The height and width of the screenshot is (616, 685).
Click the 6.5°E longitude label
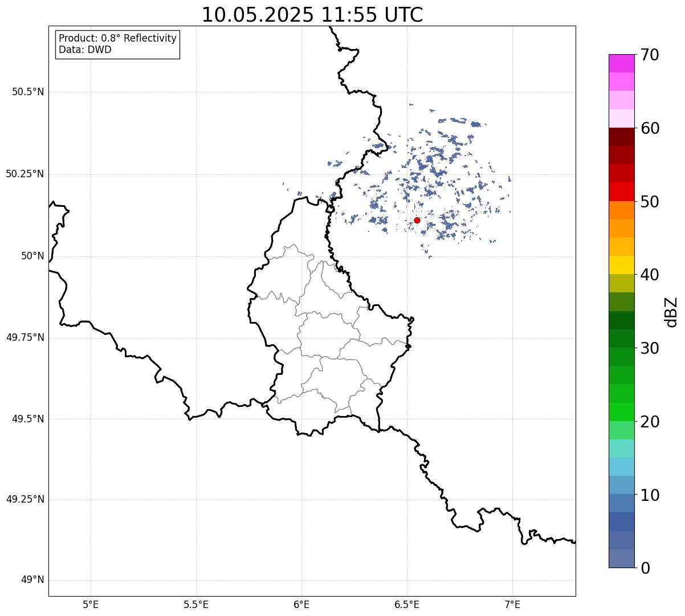click(x=407, y=604)
